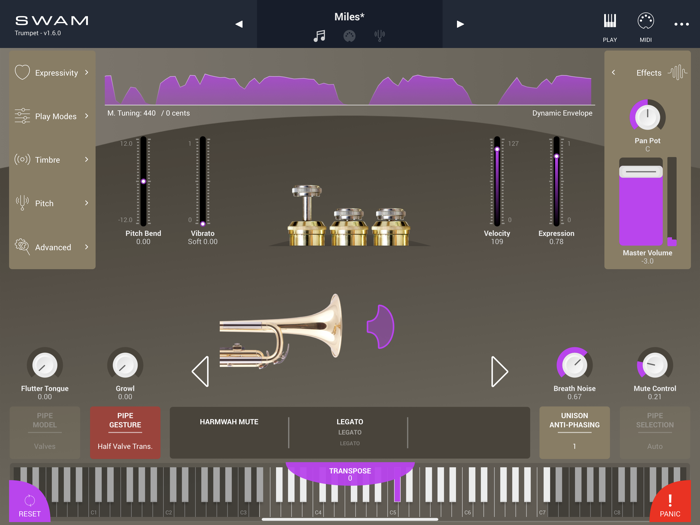Click the M. Tuning 440 value
Image resolution: width=700 pixels, height=525 pixels.
131,113
